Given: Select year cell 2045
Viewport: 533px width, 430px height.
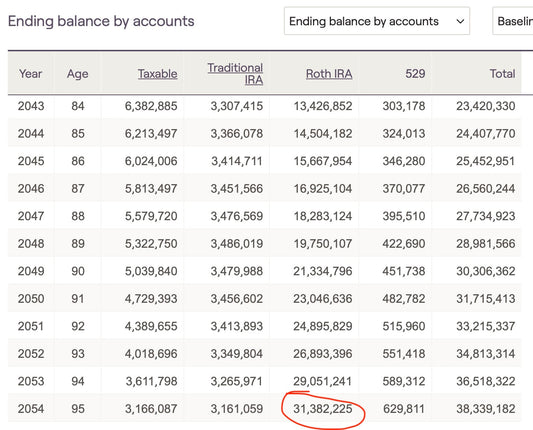Looking at the screenshot, I should (31, 161).
